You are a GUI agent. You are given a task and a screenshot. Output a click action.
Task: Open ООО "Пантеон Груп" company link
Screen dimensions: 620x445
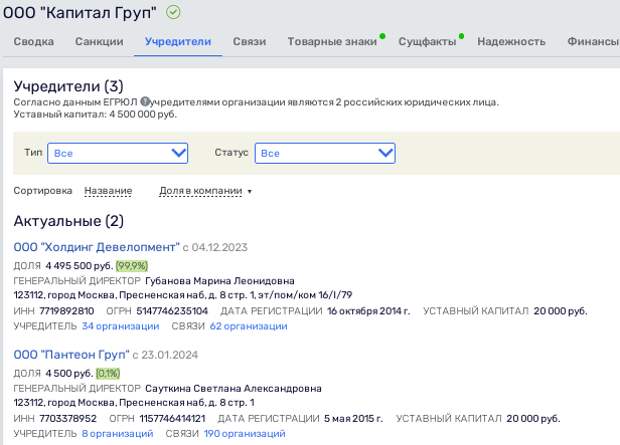click(72, 354)
